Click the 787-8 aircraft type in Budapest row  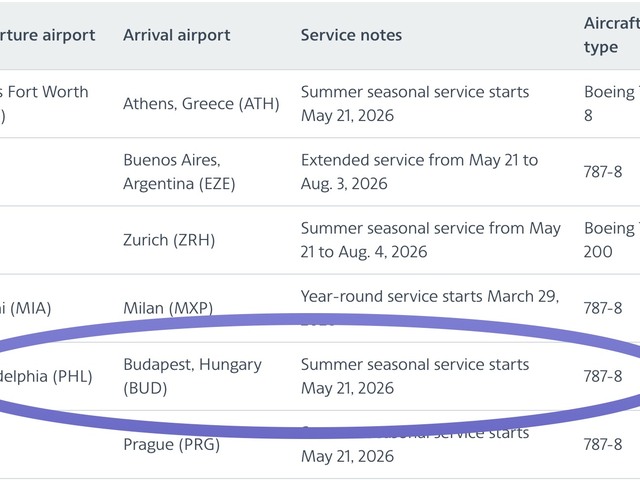[x=602, y=376]
